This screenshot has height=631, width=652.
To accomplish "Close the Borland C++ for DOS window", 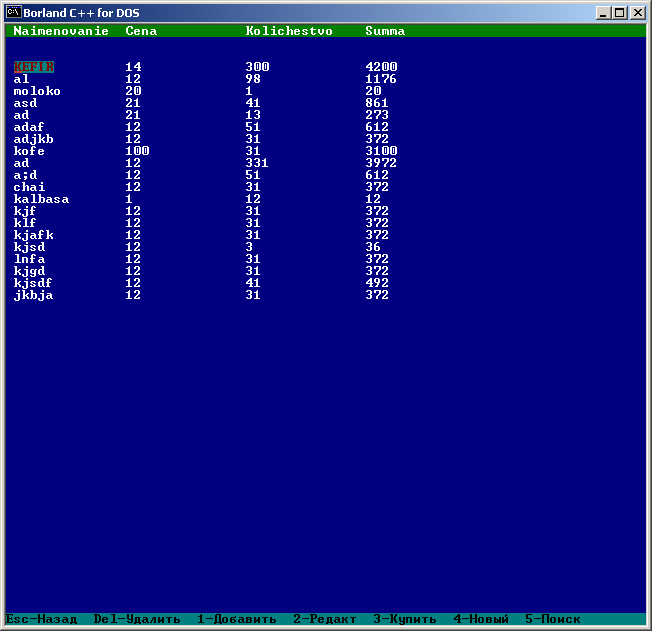I will (637, 13).
